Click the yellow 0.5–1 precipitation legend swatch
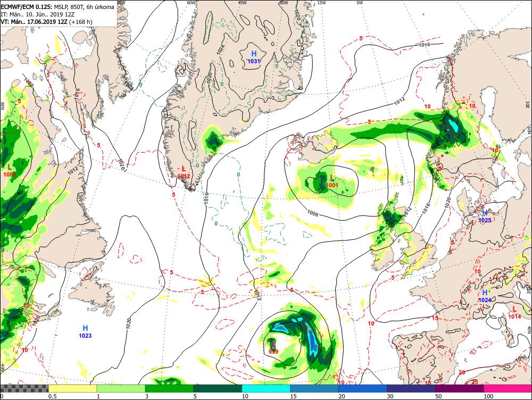The height and width of the screenshot is (400, 532). point(72,388)
